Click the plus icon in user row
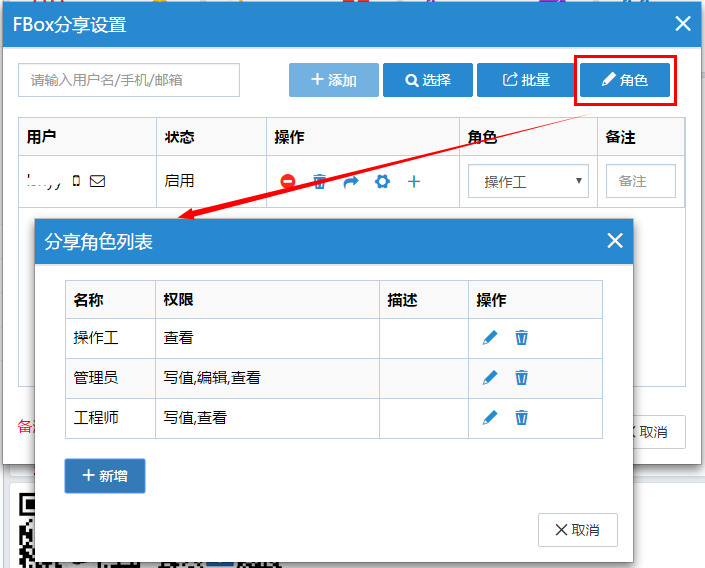This screenshot has width=705, height=568. click(x=413, y=182)
